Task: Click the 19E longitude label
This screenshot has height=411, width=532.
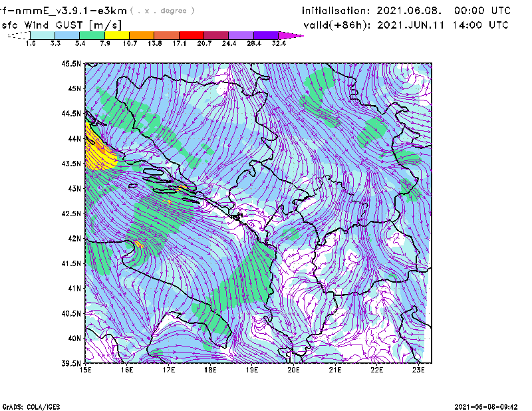Action: coord(252,370)
